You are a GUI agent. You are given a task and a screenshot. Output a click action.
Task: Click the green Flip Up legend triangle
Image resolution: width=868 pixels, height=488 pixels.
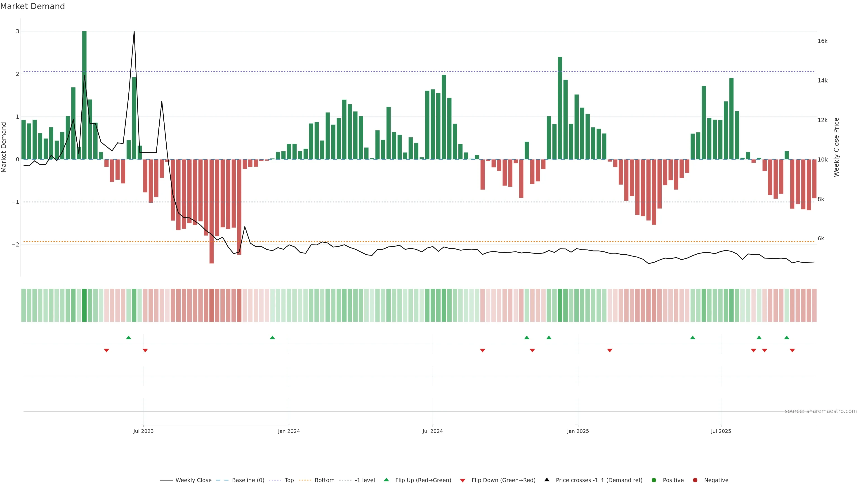387,480
